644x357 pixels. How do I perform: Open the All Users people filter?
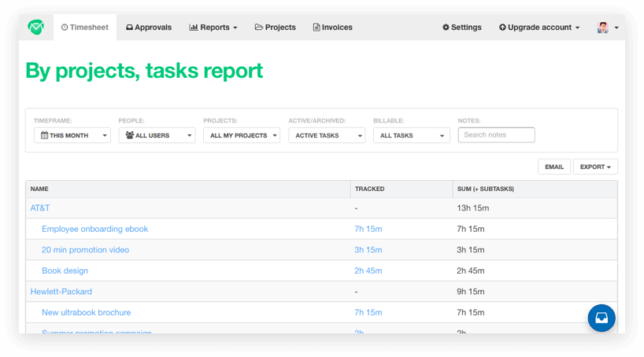(x=157, y=135)
